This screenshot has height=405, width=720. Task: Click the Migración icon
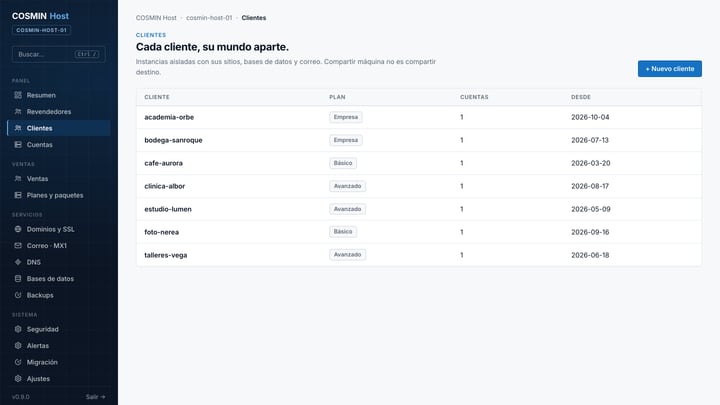[x=18, y=362]
